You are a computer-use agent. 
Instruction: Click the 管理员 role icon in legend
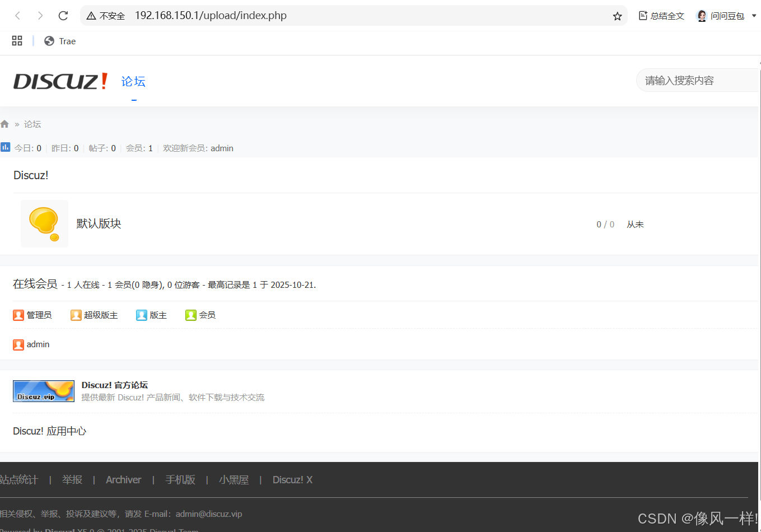(x=18, y=315)
